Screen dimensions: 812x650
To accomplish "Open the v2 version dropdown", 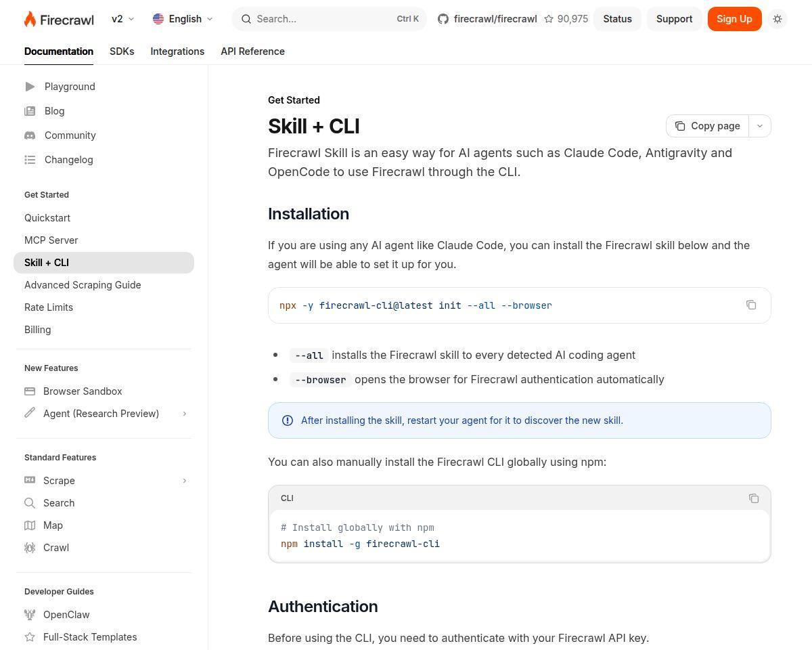I will coord(122,19).
